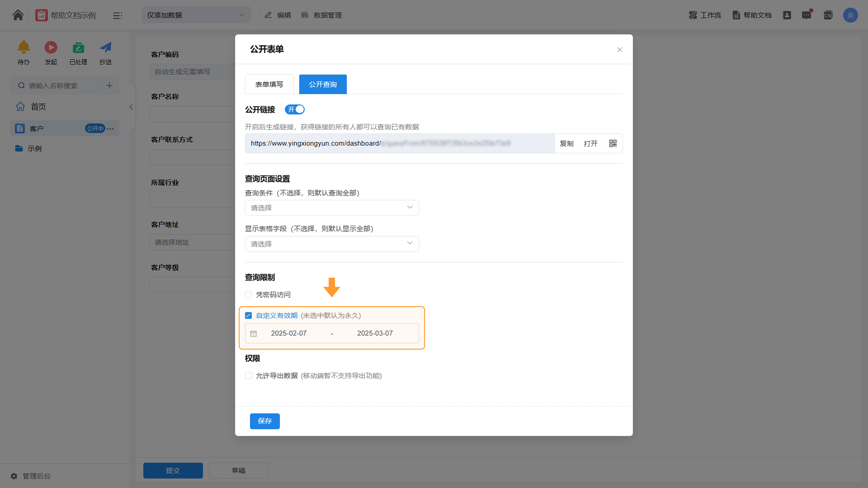868x488 pixels.
Task: Click 复制 to copy the link
Action: coord(566,144)
